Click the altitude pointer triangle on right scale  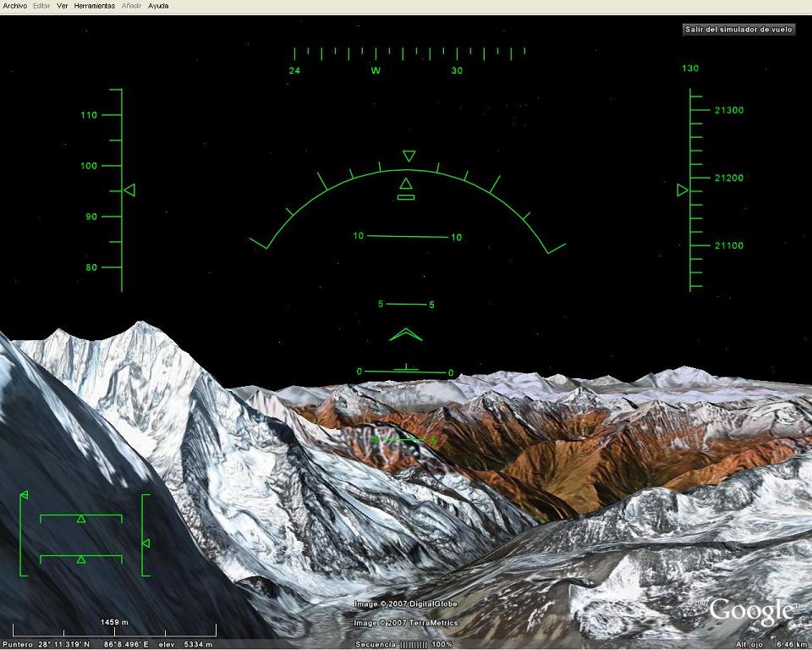click(x=682, y=190)
